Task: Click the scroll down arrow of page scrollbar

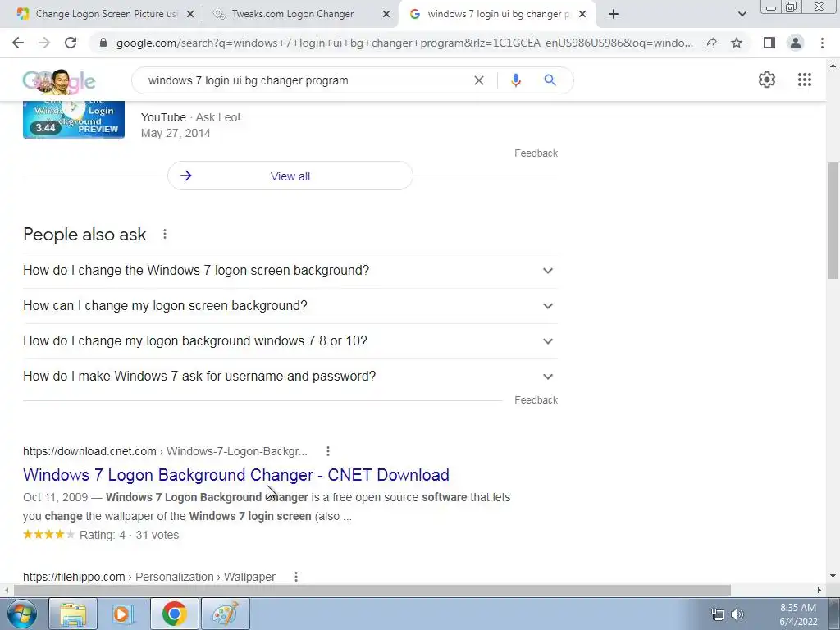Action: click(833, 576)
